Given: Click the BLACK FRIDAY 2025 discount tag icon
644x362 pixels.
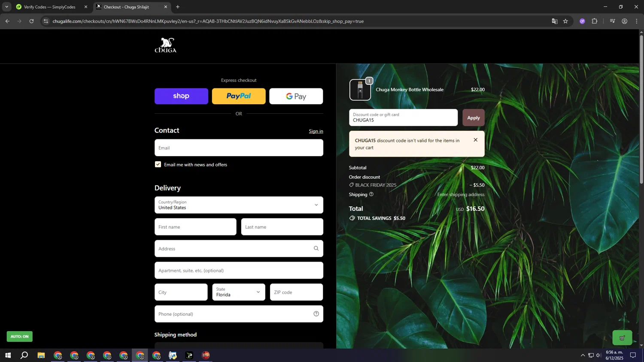Looking at the screenshot, I should 352,185.
